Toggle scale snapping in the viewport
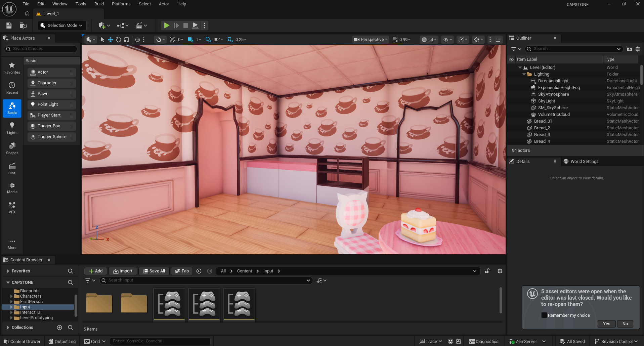 pos(230,40)
